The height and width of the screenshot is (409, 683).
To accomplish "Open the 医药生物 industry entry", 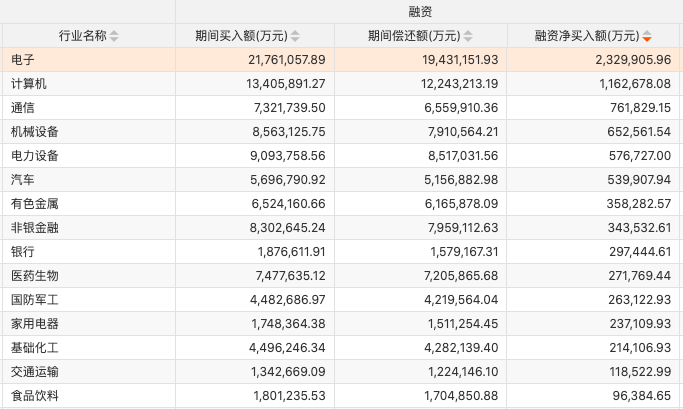I will (x=35, y=276).
